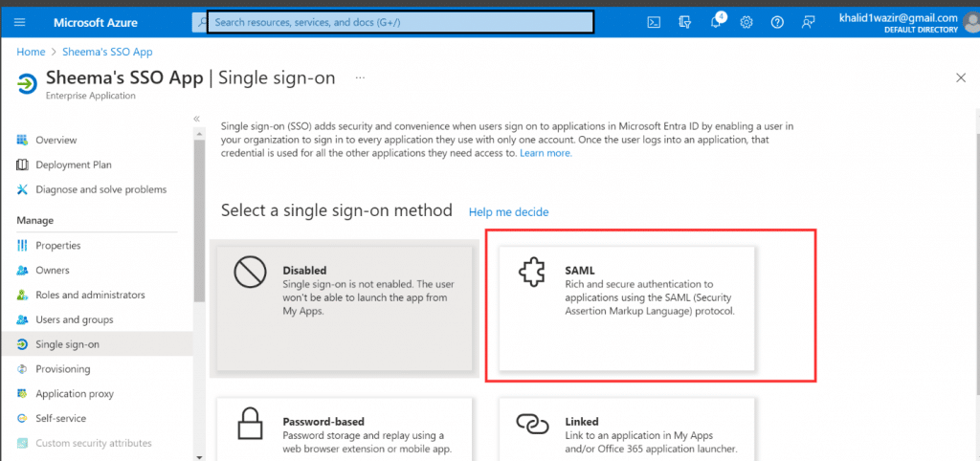Image resolution: width=980 pixels, height=461 pixels.
Task: Open the Learn more link
Action: point(546,152)
